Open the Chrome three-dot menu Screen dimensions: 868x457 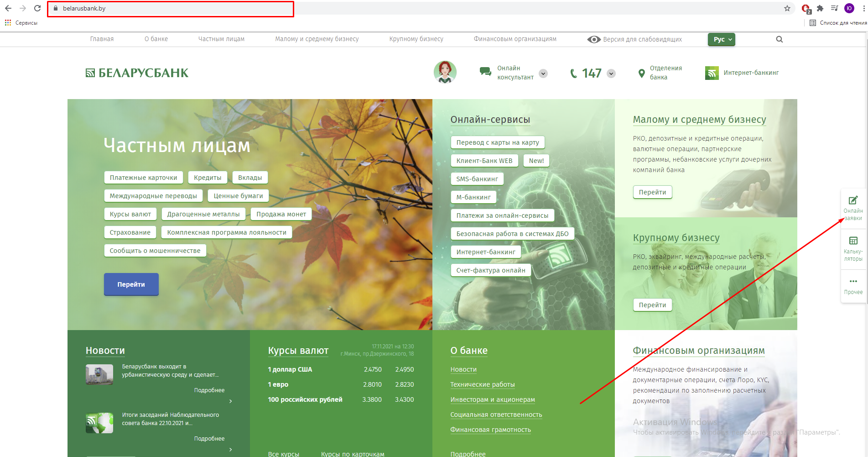click(x=863, y=8)
